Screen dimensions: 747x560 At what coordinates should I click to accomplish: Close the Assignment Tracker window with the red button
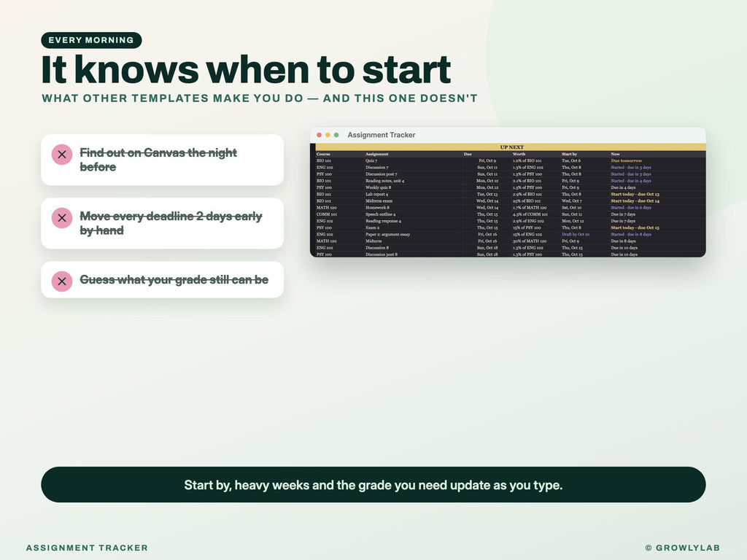coord(320,135)
